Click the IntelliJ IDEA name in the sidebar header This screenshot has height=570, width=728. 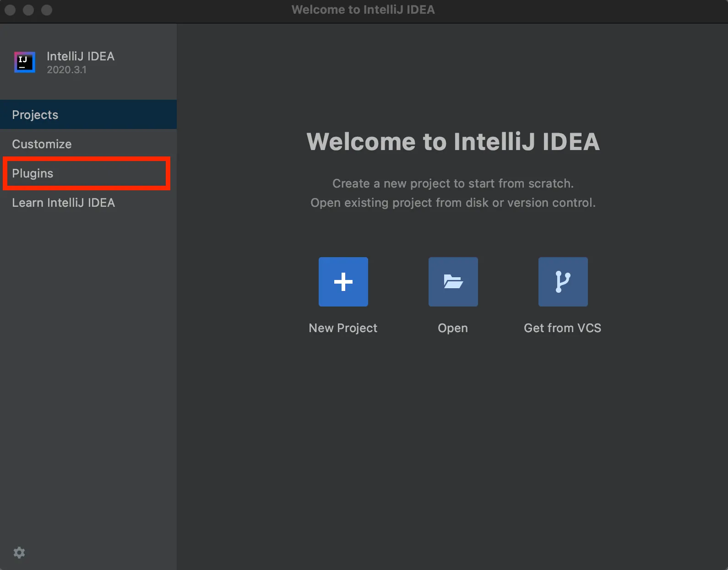tap(81, 56)
